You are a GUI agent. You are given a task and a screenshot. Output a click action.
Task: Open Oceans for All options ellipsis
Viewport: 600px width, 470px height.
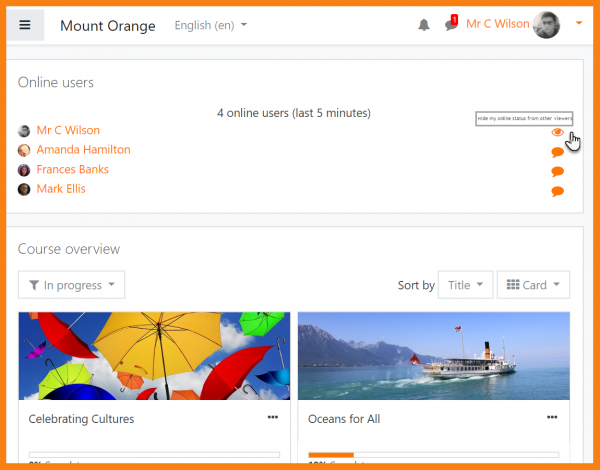(551, 417)
